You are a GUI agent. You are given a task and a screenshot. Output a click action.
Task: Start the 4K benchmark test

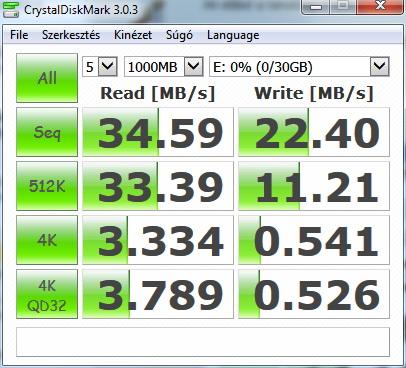pyautogui.click(x=47, y=240)
